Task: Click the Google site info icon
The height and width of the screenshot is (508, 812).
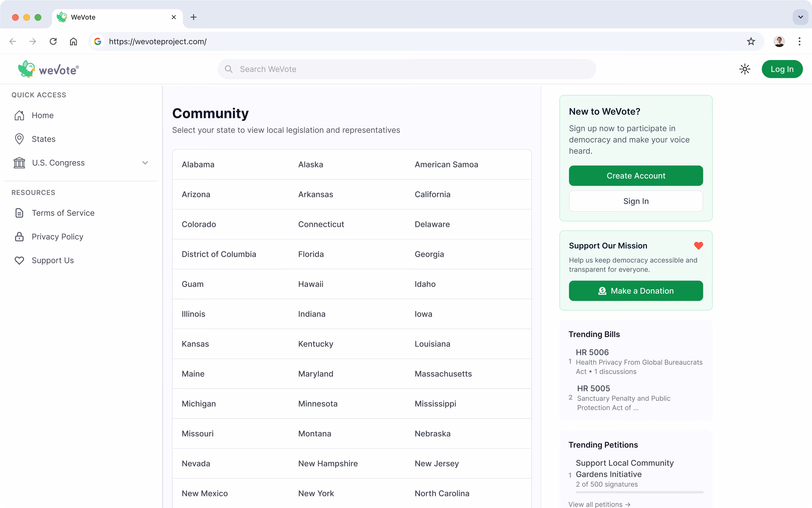Action: [98, 41]
